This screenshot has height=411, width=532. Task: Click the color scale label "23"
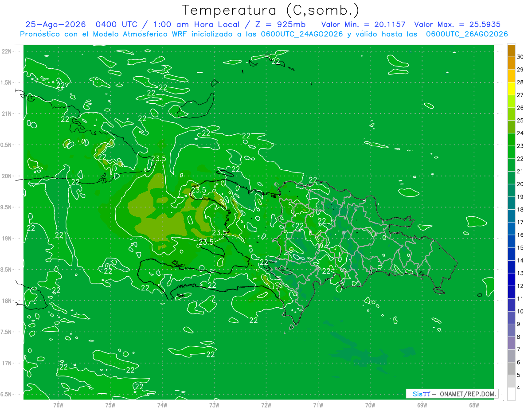click(x=520, y=146)
